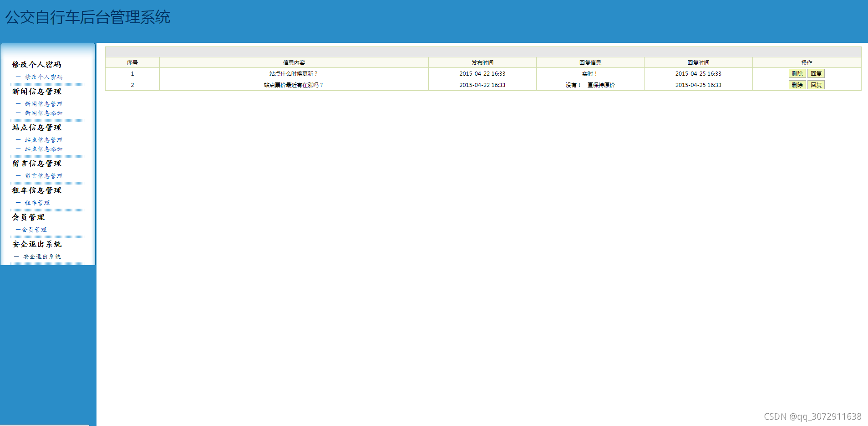
Task: Select the text 站点票价最近有在涨吗？
Action: click(294, 85)
